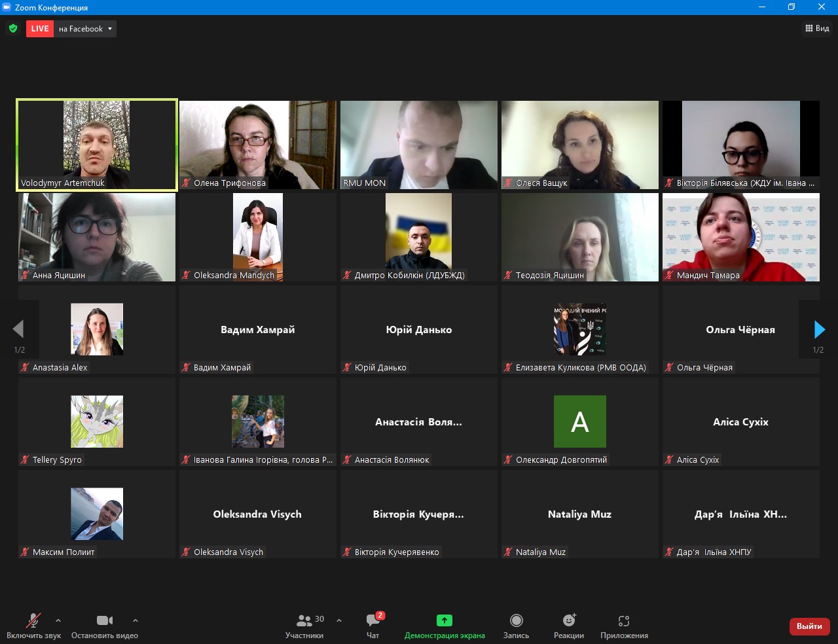Open the Реакции reactions menu
The image size is (838, 644).
(x=569, y=620)
